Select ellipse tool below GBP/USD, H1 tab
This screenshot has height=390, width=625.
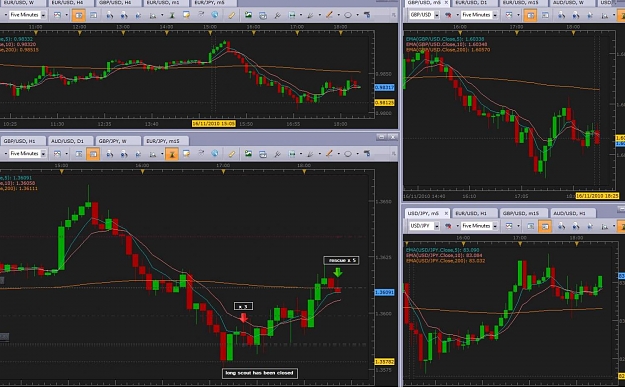[x=348, y=154]
